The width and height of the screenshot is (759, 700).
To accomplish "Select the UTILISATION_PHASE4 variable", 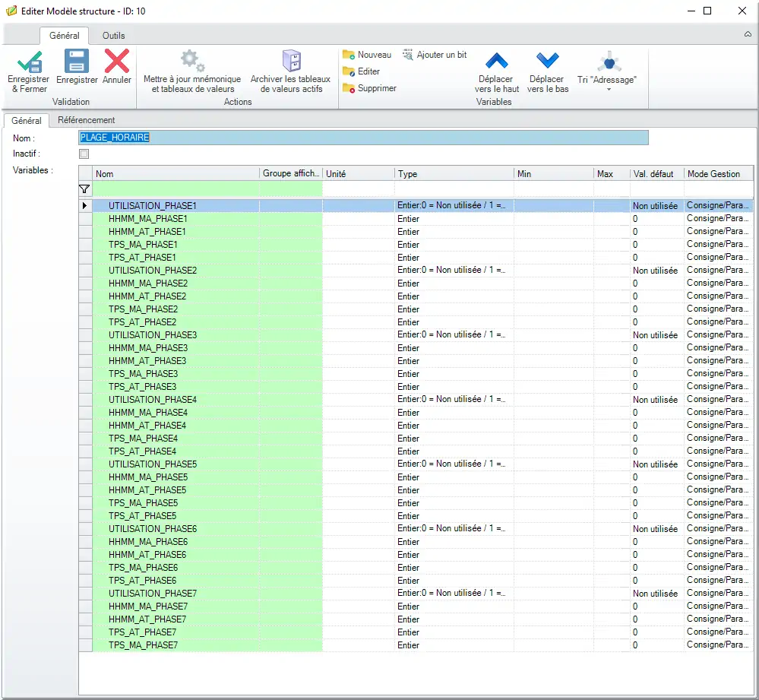I will [153, 399].
